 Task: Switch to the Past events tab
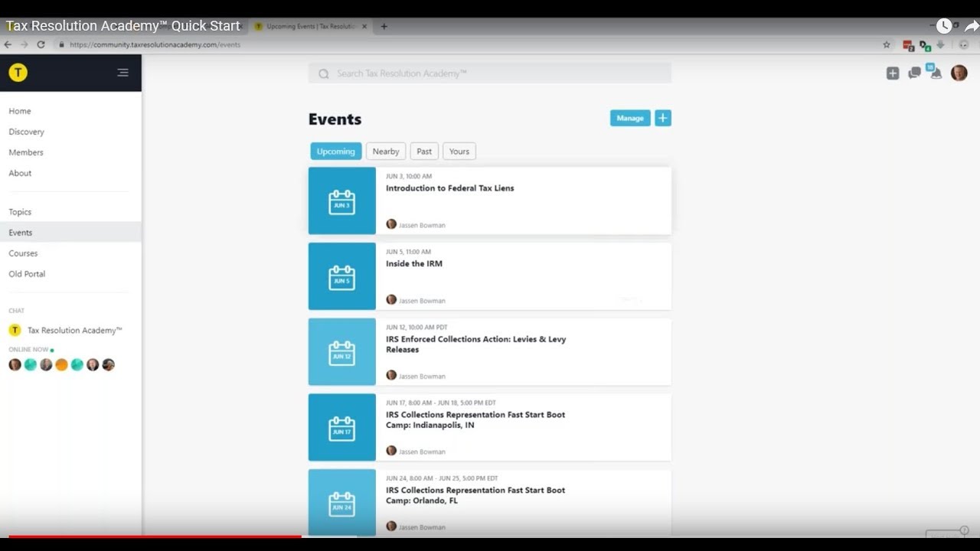point(424,152)
